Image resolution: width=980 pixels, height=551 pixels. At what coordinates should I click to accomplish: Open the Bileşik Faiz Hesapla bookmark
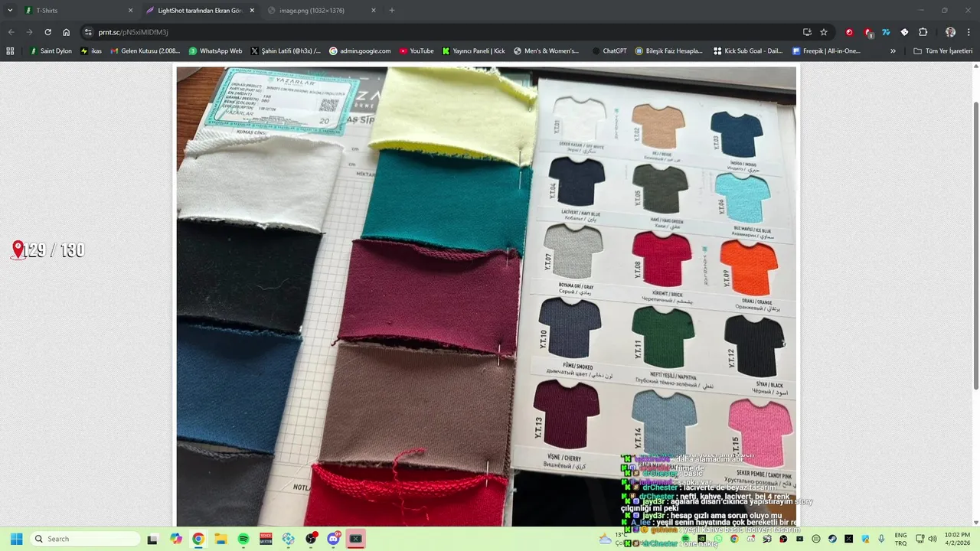[x=668, y=51]
